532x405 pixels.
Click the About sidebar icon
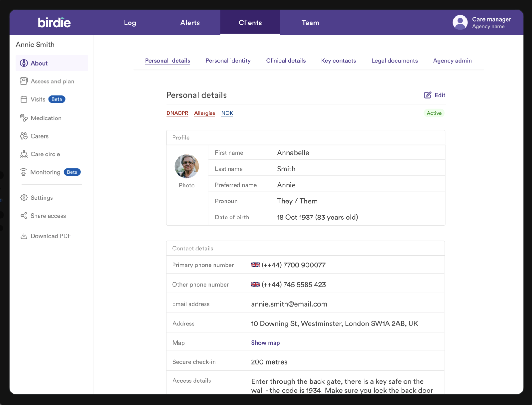pos(24,63)
